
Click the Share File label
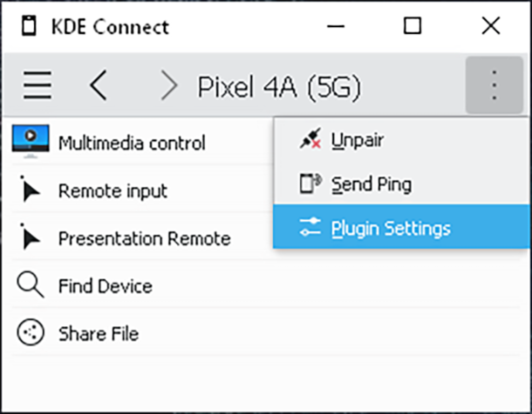[x=98, y=333]
